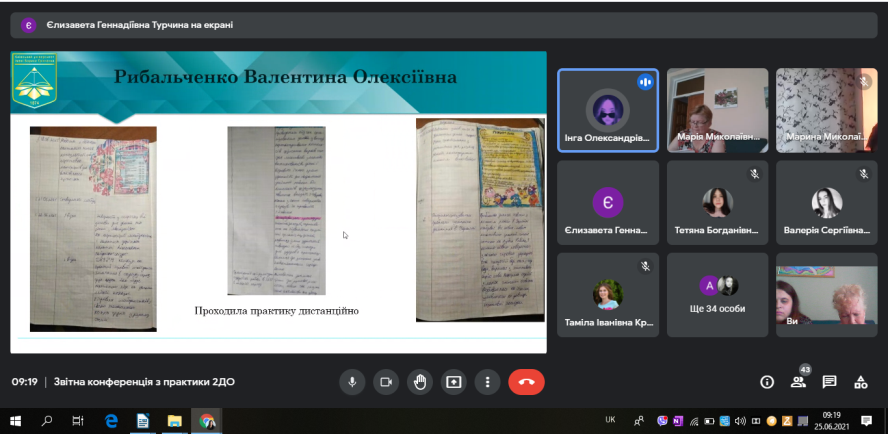This screenshot has height=434, width=888.
Task: Open File Explorer from the taskbar
Action: coord(173,421)
